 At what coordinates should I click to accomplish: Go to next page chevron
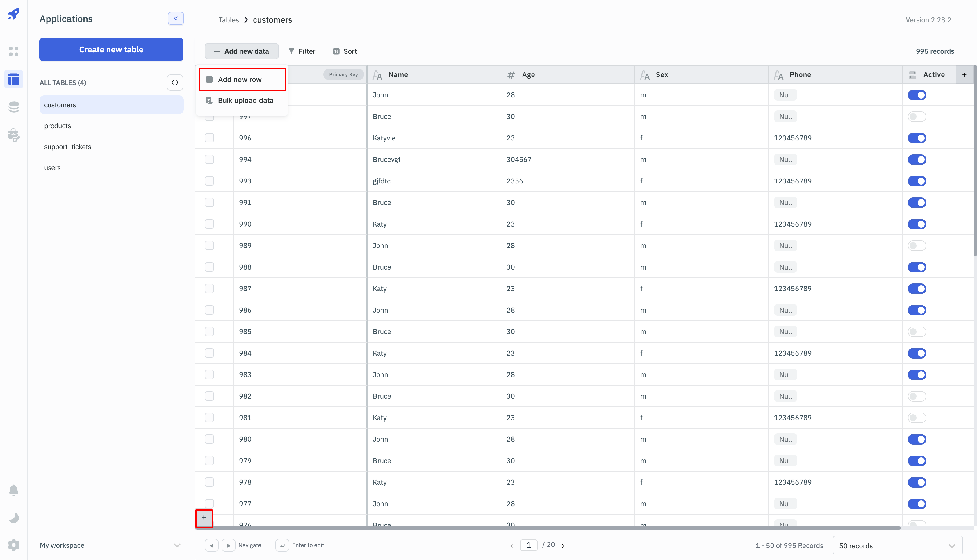pyautogui.click(x=563, y=546)
